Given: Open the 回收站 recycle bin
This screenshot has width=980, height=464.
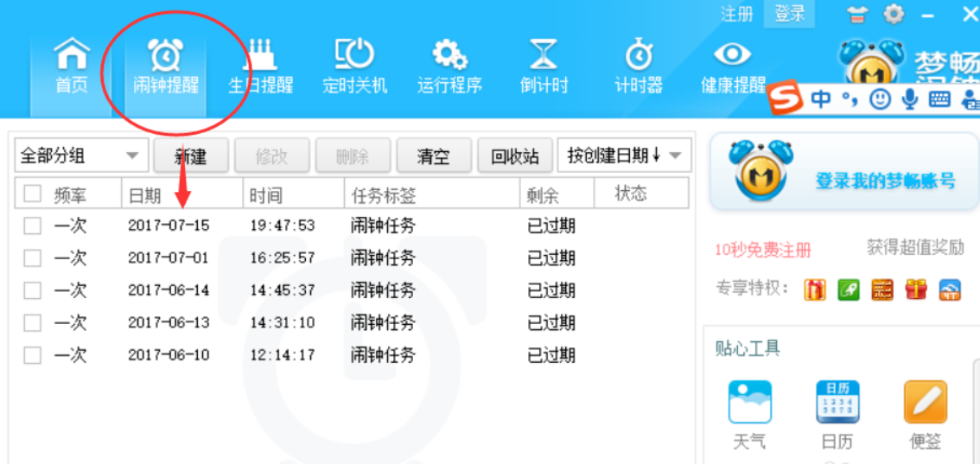Looking at the screenshot, I should [515, 155].
